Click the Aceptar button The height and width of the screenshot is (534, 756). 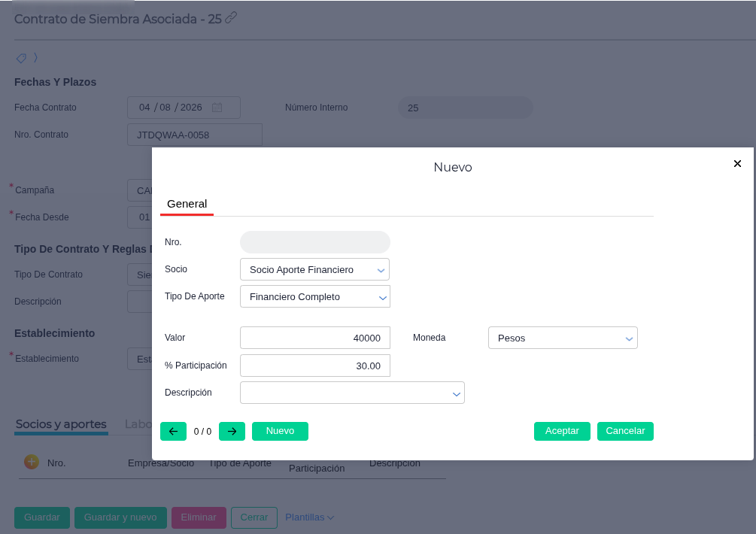[x=562, y=432]
